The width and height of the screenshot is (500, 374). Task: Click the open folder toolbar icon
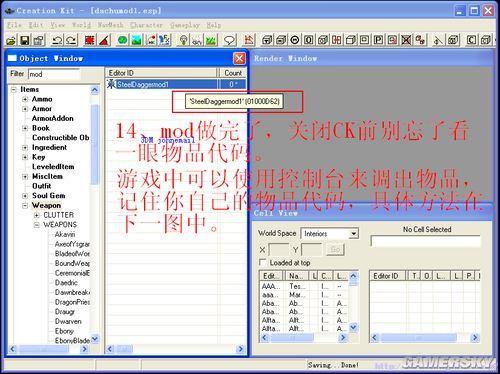11,40
